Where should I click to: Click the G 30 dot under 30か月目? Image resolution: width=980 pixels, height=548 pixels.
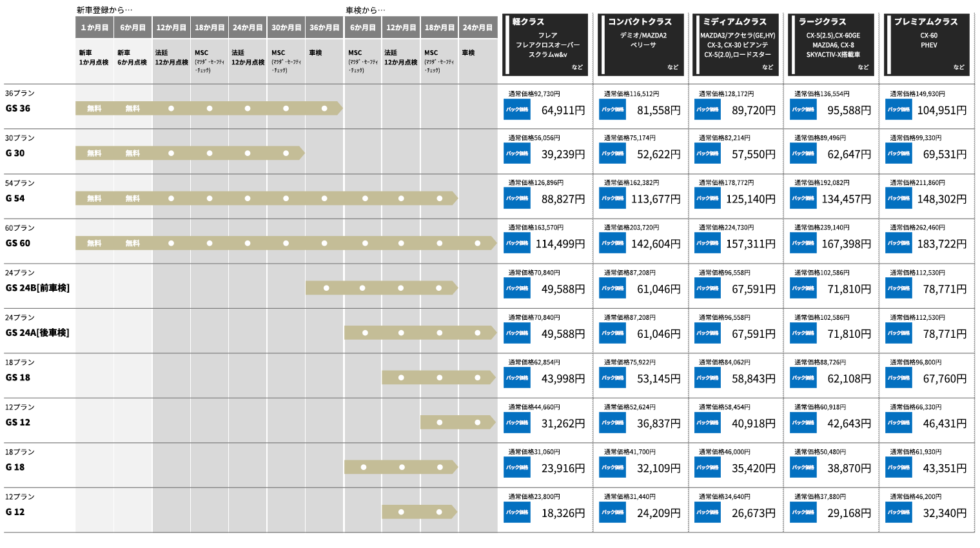pos(286,153)
